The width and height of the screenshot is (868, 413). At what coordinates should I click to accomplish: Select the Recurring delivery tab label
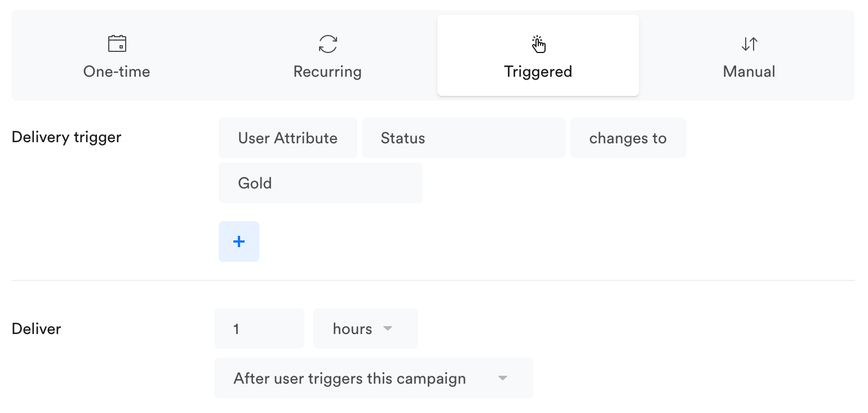327,72
